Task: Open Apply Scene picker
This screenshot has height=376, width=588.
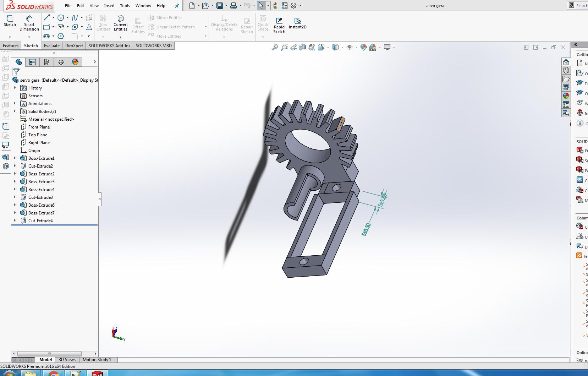Action: 373,47
